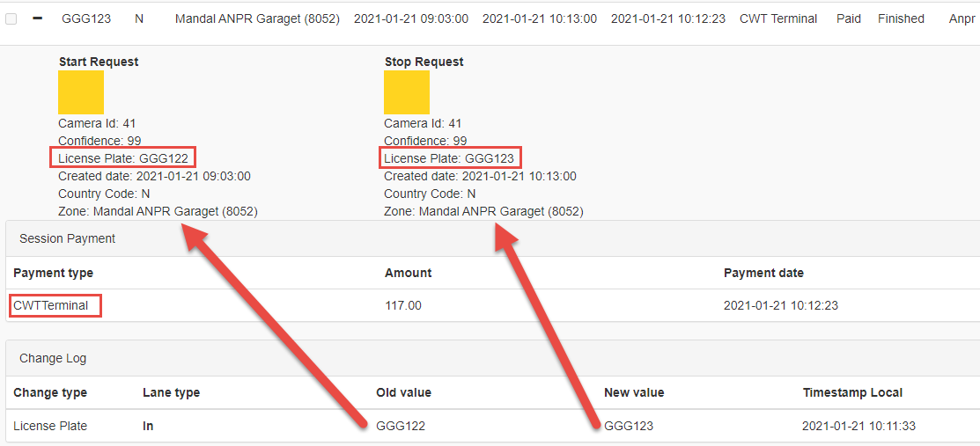Click the timestamp 2021-01-21 10:11:33
The width and height of the screenshot is (980, 446).
[858, 426]
